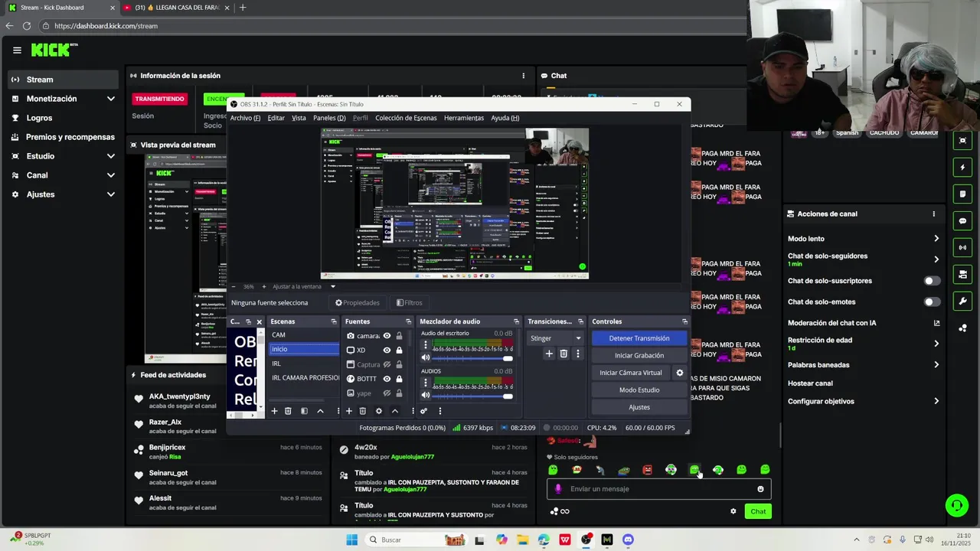Click Detener Transmisión button
The width and height of the screenshot is (980, 551).
pyautogui.click(x=639, y=338)
